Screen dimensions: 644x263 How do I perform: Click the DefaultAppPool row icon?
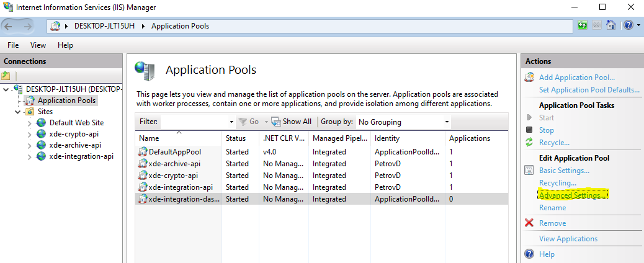143,151
